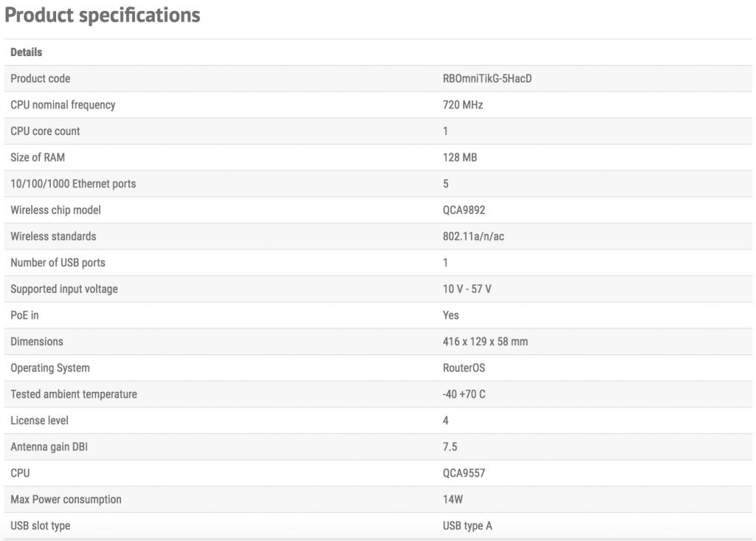Click the CPU core count label
Image resolution: width=756 pixels, height=541 pixels.
click(45, 131)
